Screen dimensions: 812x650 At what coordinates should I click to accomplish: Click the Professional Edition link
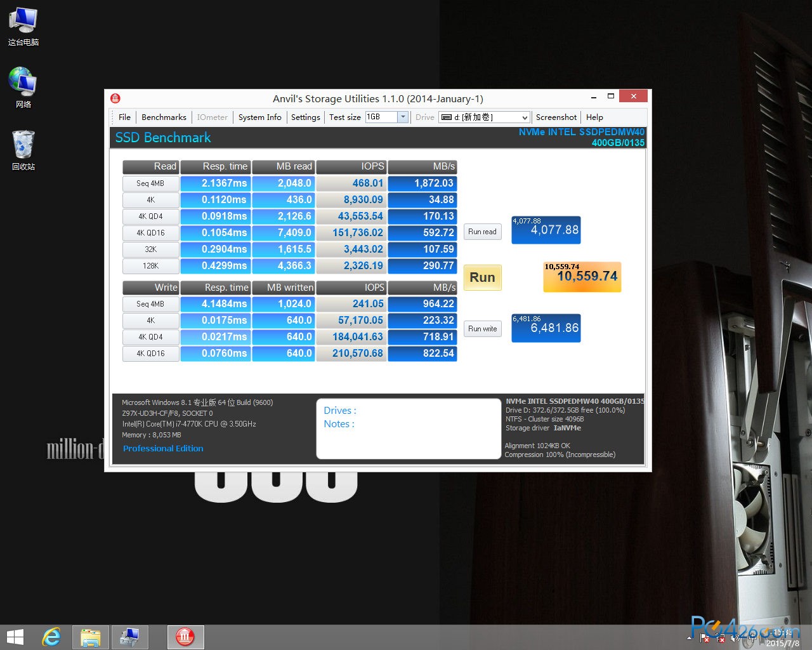click(163, 449)
